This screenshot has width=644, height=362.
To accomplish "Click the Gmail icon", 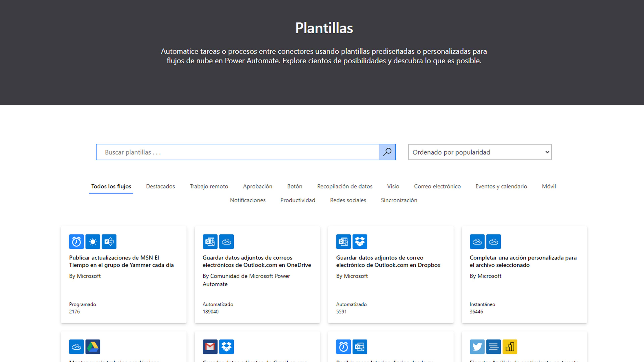I will [x=210, y=347].
